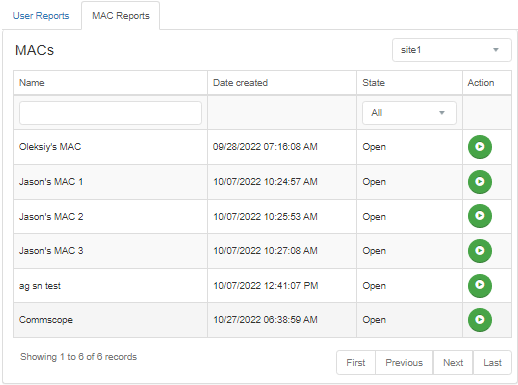This screenshot has height=385, width=518.
Task: Open the site1 site selector dropdown
Action: [x=452, y=50]
